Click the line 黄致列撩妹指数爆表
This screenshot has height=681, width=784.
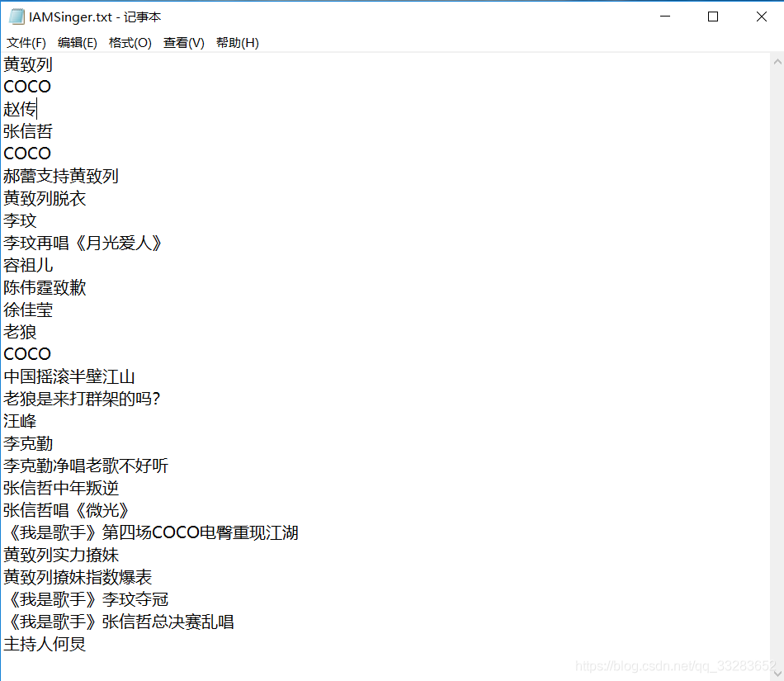pyautogui.click(x=78, y=578)
